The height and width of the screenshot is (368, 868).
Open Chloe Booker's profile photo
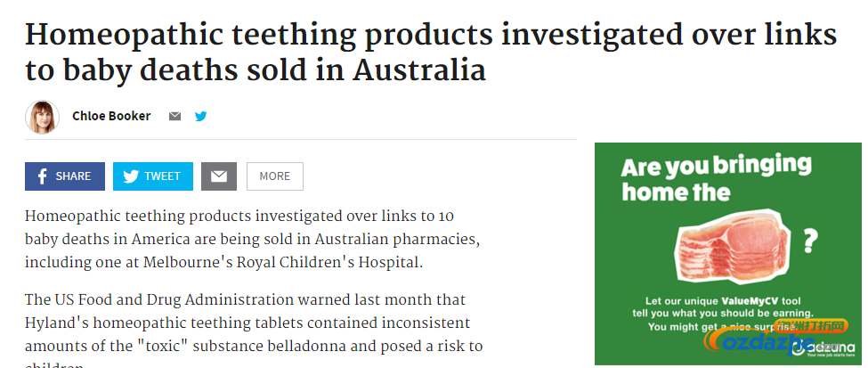click(42, 117)
